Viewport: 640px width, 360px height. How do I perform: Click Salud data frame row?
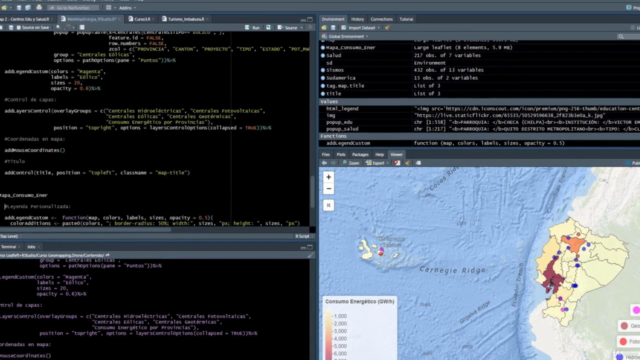tap(480, 56)
